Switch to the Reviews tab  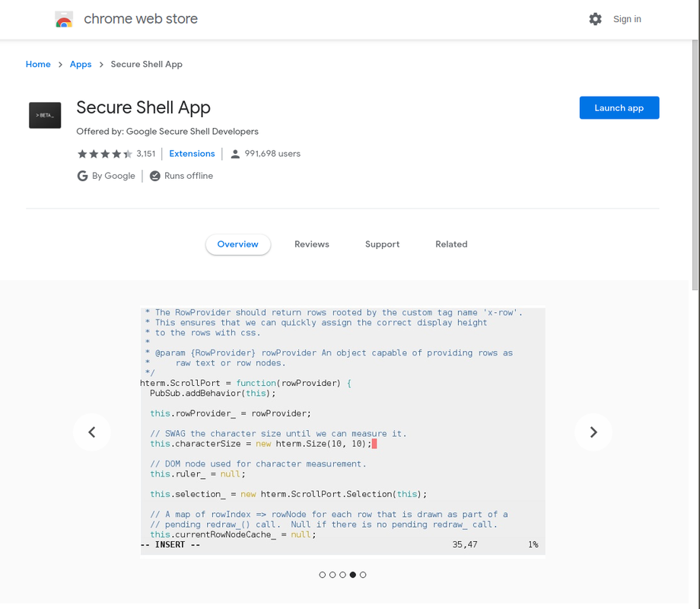click(312, 244)
